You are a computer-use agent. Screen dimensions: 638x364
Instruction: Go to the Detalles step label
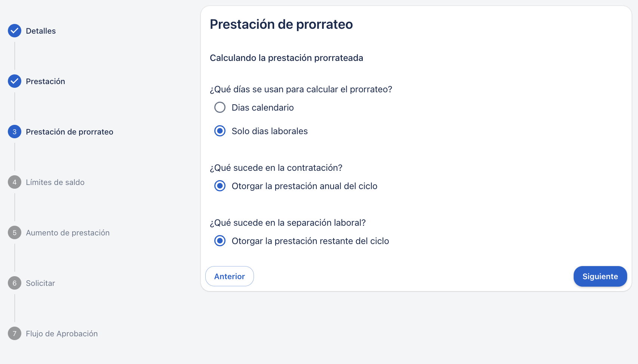41,31
